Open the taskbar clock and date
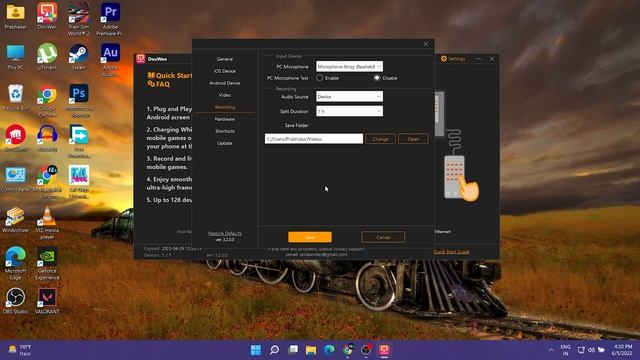The image size is (640, 360). [622, 350]
